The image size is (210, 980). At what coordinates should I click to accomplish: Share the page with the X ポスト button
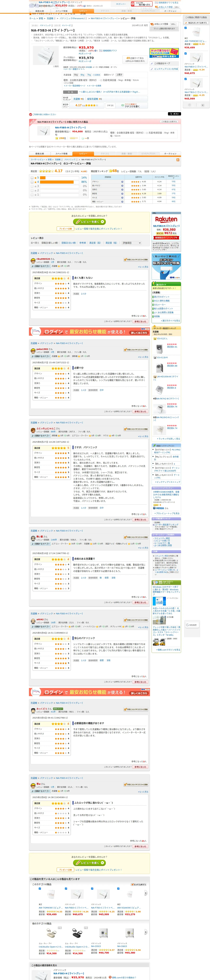[x=174, y=114]
